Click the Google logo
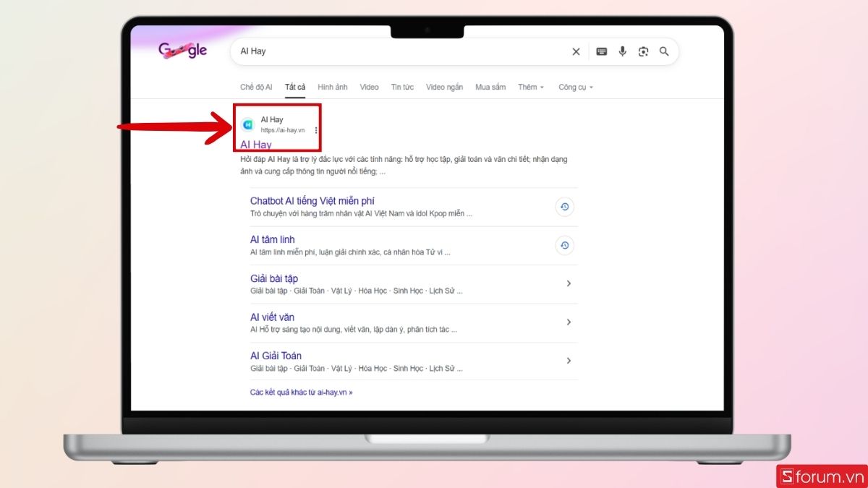The height and width of the screenshot is (488, 868). pos(182,51)
